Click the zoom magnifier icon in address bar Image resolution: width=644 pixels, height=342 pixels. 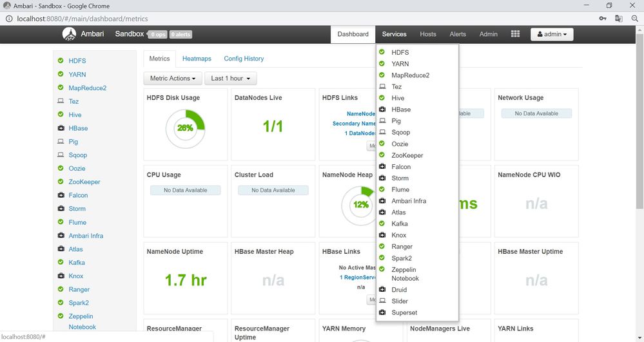tap(634, 19)
